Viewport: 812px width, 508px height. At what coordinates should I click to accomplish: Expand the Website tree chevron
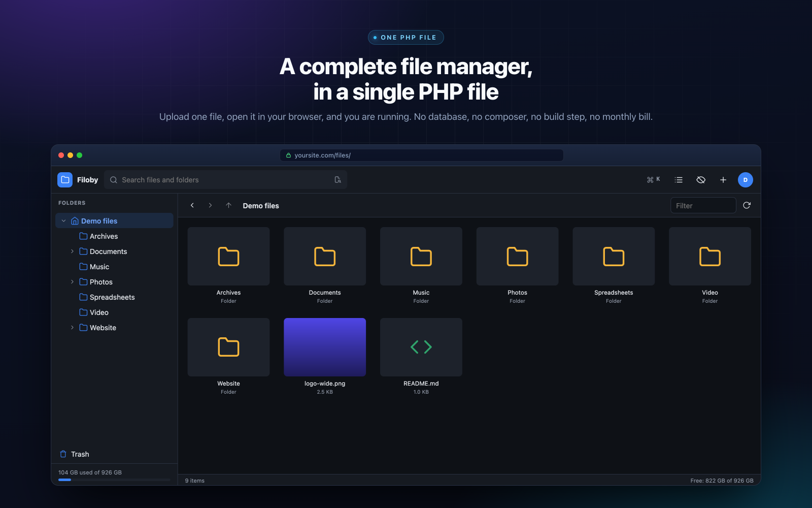coord(72,328)
